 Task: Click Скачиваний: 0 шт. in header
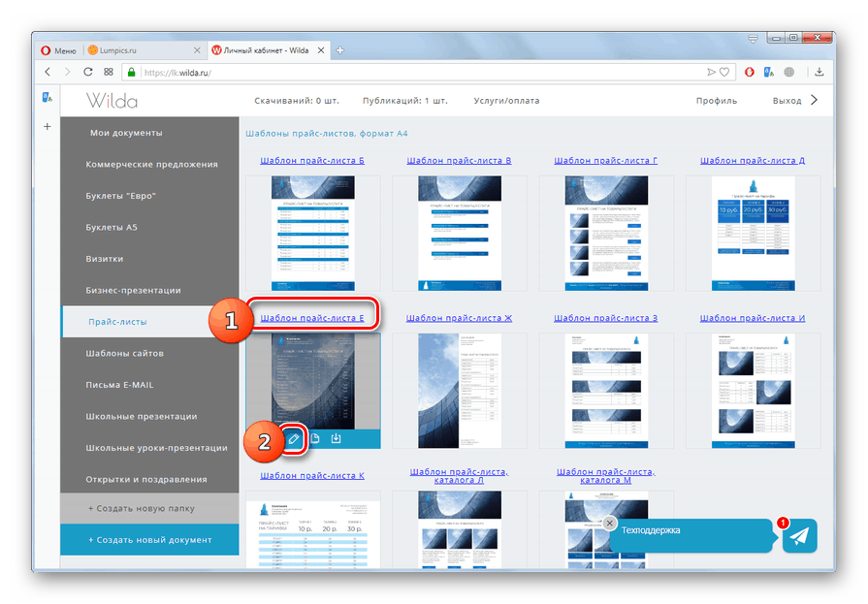click(297, 101)
